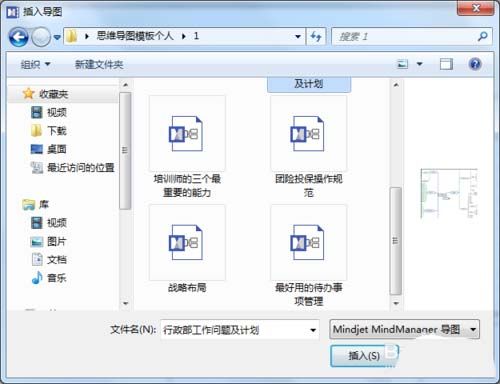Click the 音乐 note icon
The height and width of the screenshot is (384, 500).
37,277
